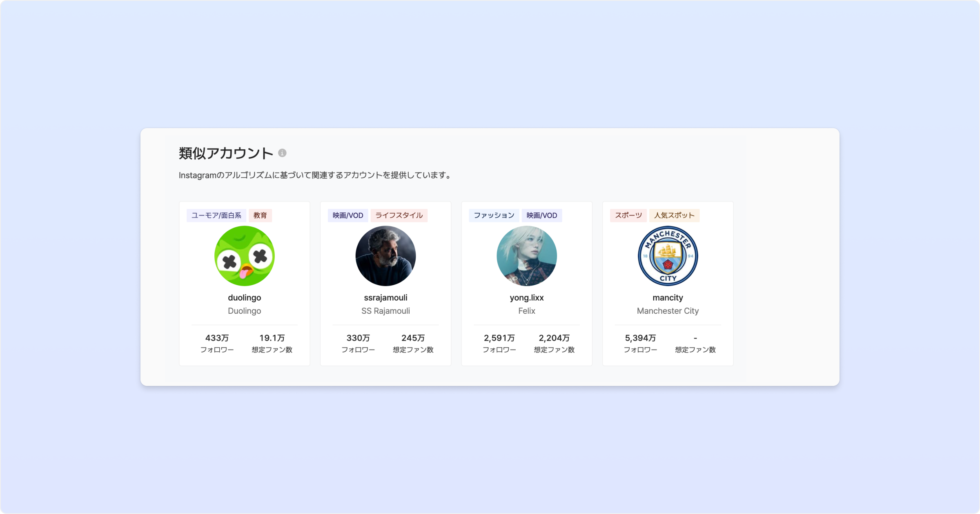The height and width of the screenshot is (514, 980).
Task: Click the Manchester City crest logo
Action: pyautogui.click(x=668, y=256)
